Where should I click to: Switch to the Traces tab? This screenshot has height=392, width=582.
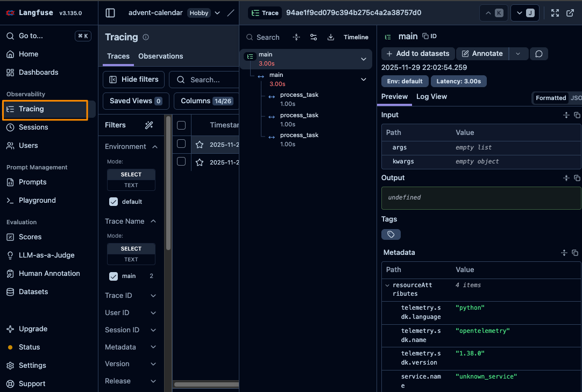pyautogui.click(x=118, y=56)
